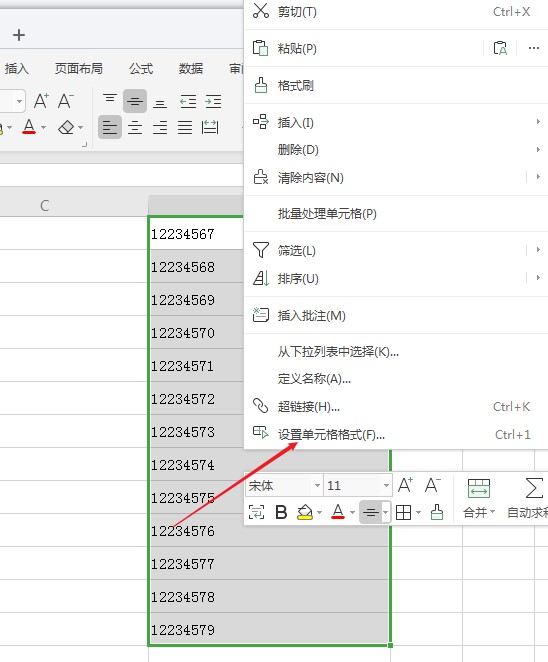Image resolution: width=548 pixels, height=662 pixels.
Task: Toggle center alignment in the mini toolbar
Action: 370,513
